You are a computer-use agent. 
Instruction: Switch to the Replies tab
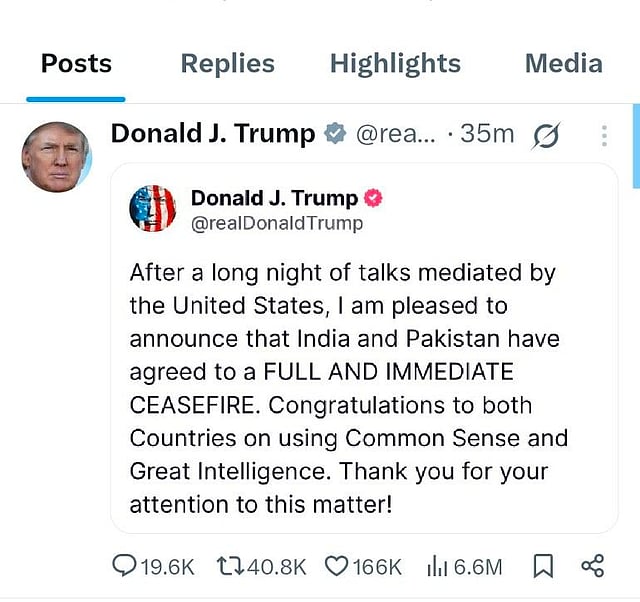[x=230, y=64]
